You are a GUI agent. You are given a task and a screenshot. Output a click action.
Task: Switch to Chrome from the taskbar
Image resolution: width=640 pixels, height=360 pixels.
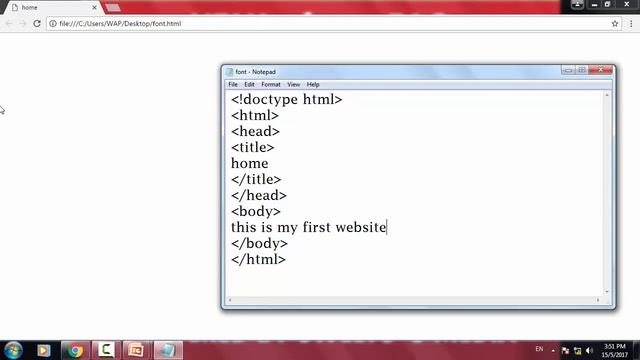tap(75, 350)
